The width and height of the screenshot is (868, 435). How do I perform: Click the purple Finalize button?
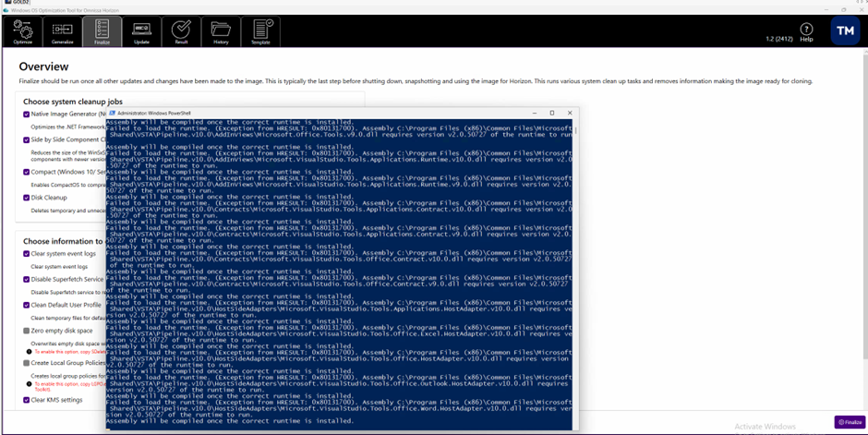[x=849, y=422]
